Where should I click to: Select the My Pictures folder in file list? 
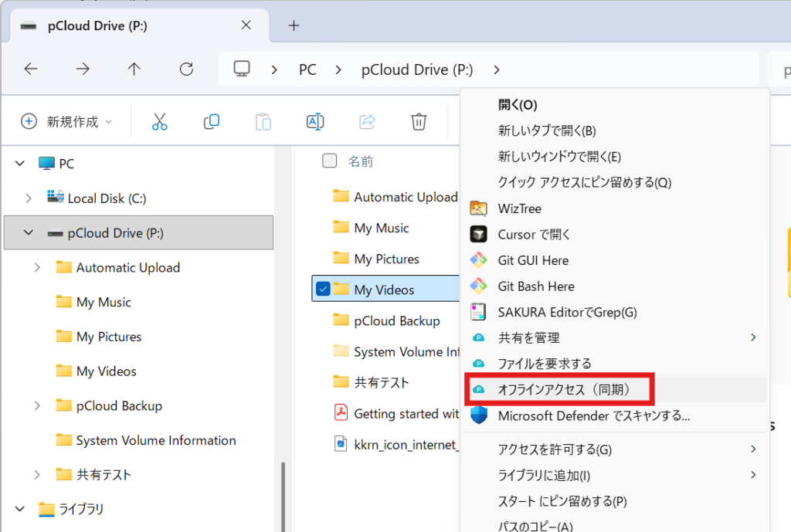click(x=386, y=259)
